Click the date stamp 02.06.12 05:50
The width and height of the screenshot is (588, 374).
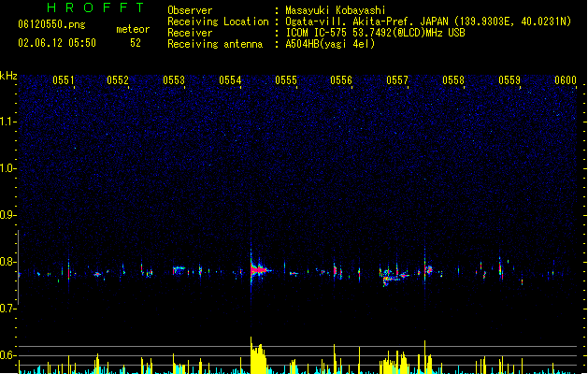(57, 43)
